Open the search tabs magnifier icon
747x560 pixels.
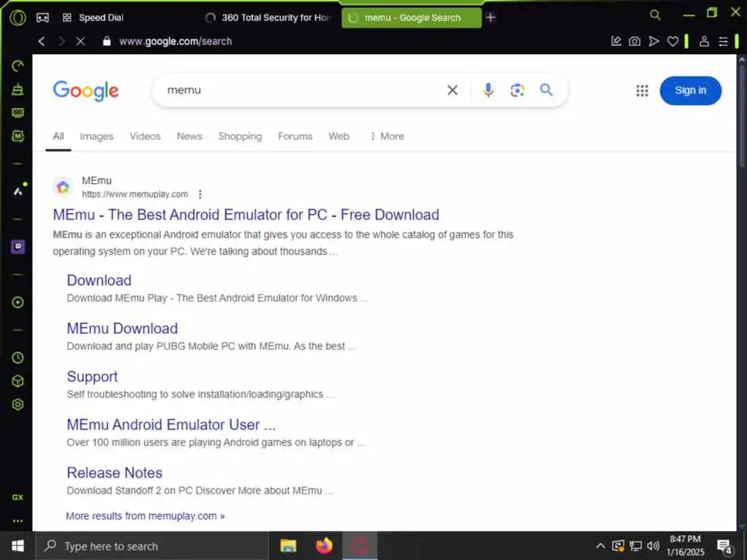click(x=655, y=15)
